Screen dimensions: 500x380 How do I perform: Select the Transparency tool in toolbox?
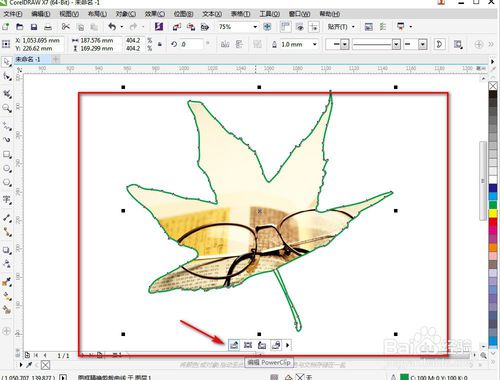6,264
